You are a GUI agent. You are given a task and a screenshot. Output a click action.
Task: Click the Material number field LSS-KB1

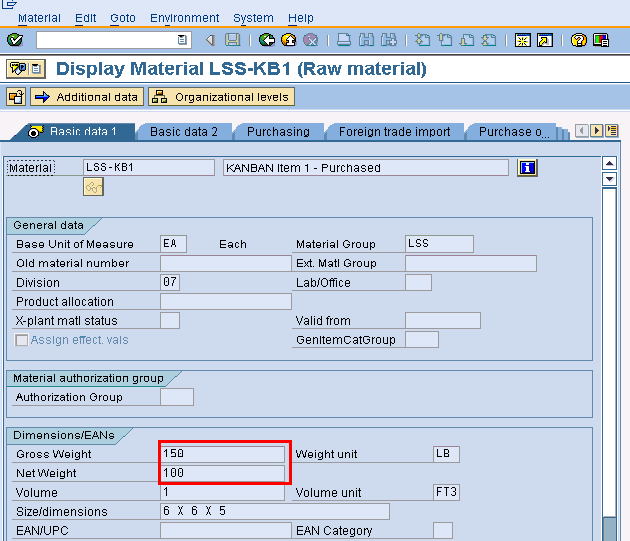[149, 167]
